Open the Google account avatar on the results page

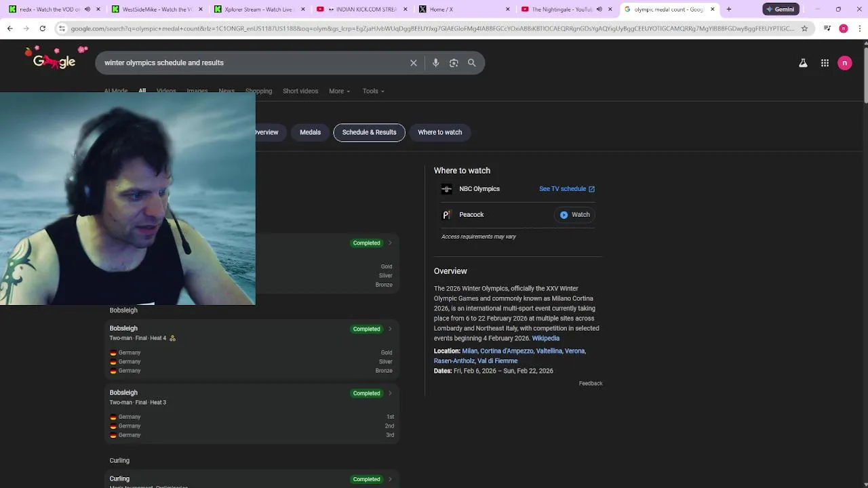(x=845, y=63)
